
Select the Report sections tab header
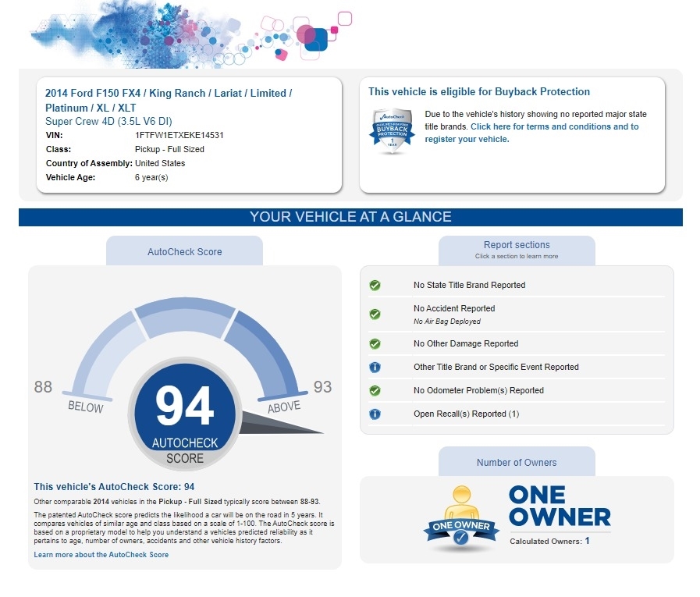click(x=517, y=249)
